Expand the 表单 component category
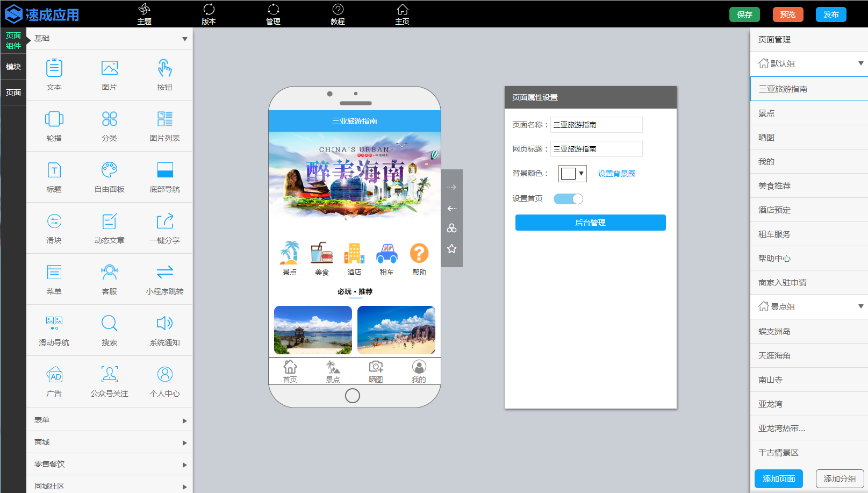 pos(110,420)
